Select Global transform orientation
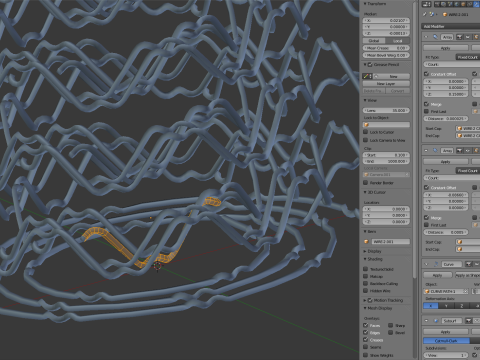The image size is (480, 360). pos(374,41)
